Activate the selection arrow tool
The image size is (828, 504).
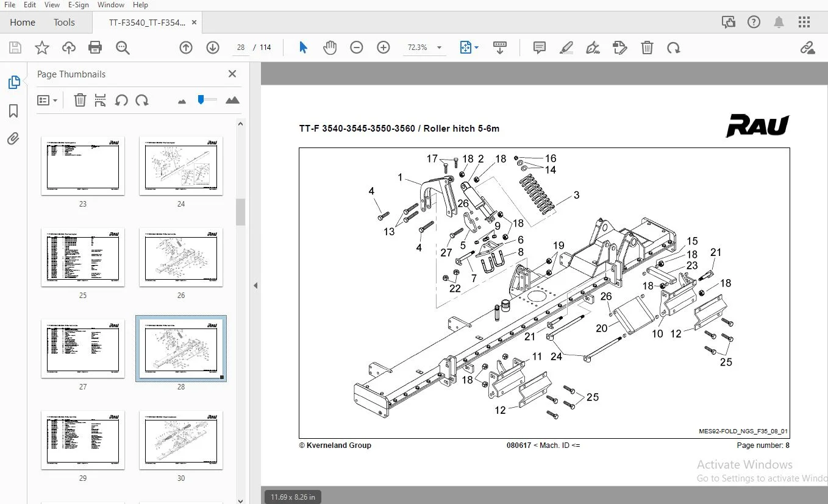303,48
